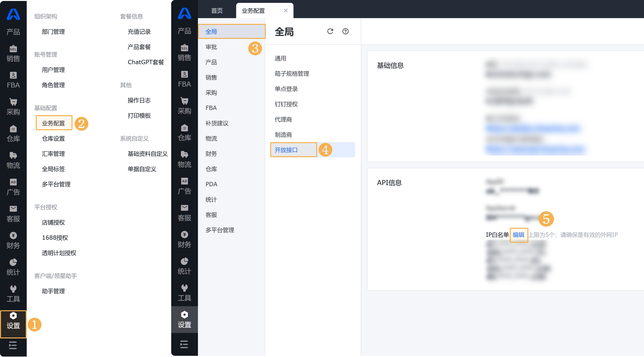Expand the left sidebar with bottom menu icon
This screenshot has height=357, width=644.
pos(13,346)
